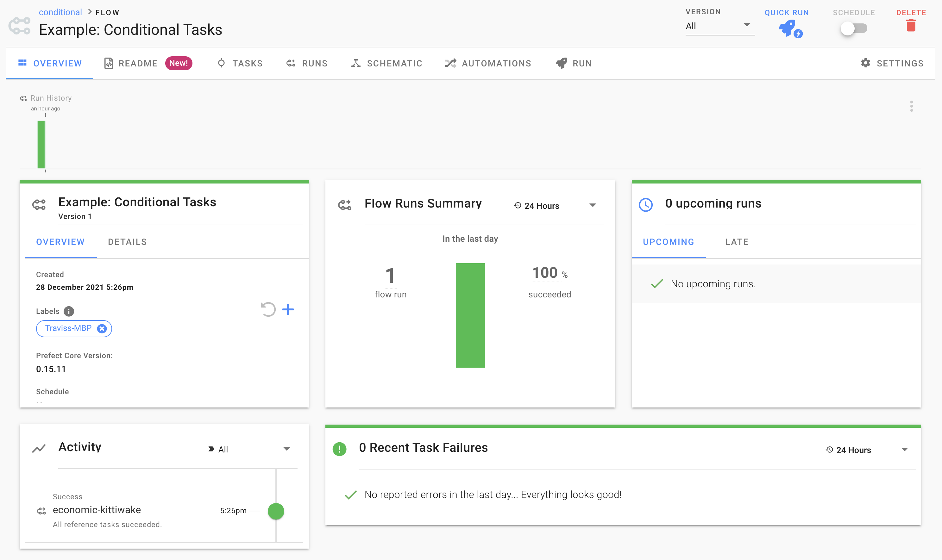Click the Traviss-MBP label chip
942x560 pixels.
pyautogui.click(x=74, y=328)
